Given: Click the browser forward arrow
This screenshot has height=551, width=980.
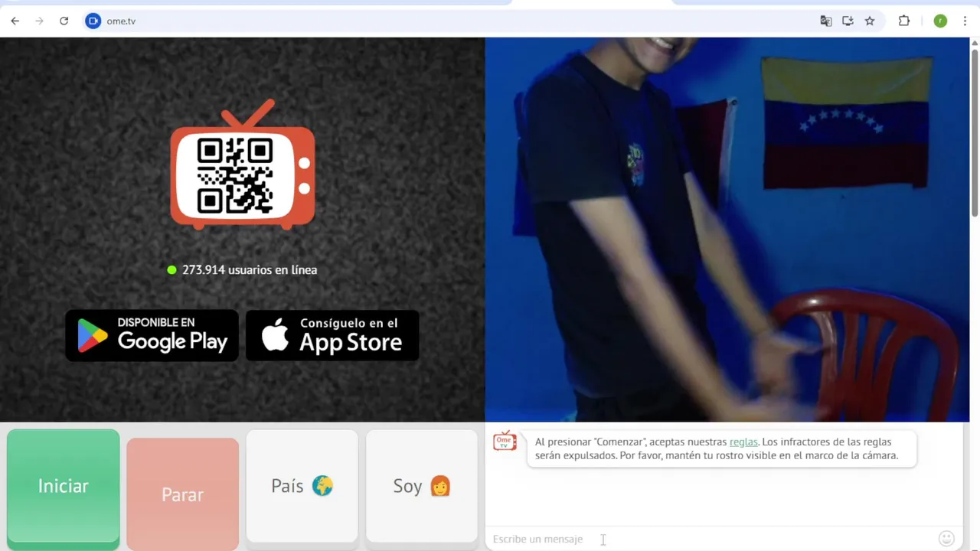Looking at the screenshot, I should click(x=39, y=21).
